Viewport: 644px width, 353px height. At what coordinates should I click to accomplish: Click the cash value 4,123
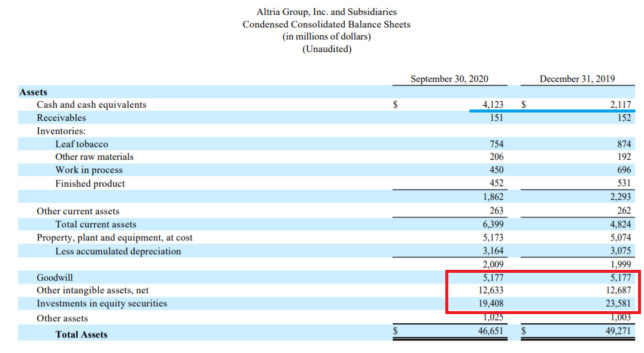[x=493, y=105]
